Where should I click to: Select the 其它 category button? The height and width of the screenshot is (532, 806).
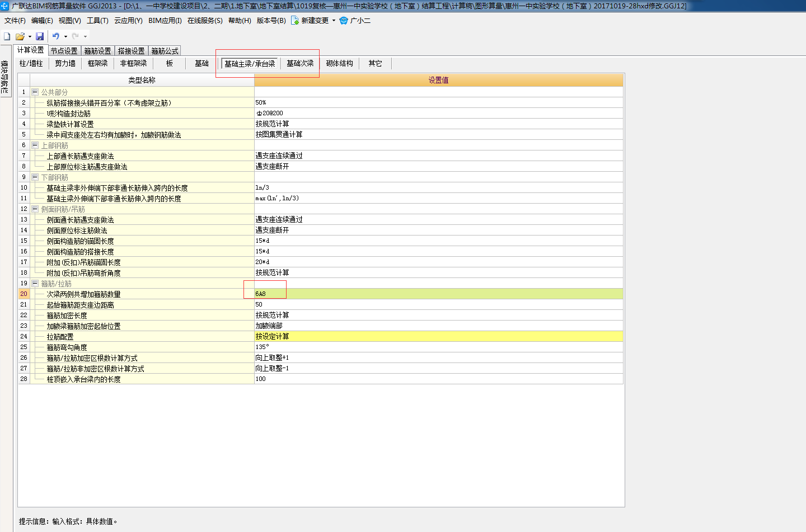375,63
